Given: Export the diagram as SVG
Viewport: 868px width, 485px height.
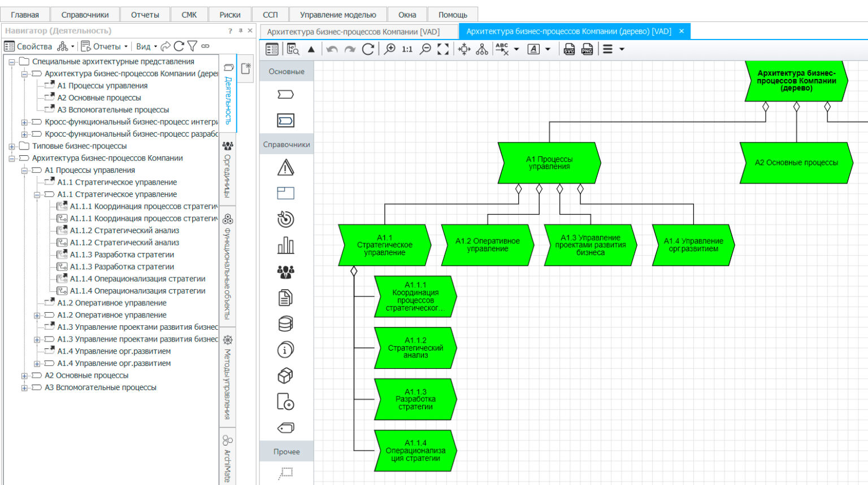Looking at the screenshot, I should pos(568,50).
